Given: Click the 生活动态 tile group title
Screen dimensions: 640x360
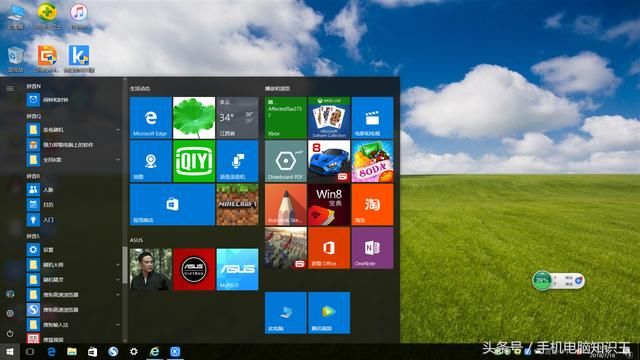Looking at the screenshot, I should click(140, 89).
